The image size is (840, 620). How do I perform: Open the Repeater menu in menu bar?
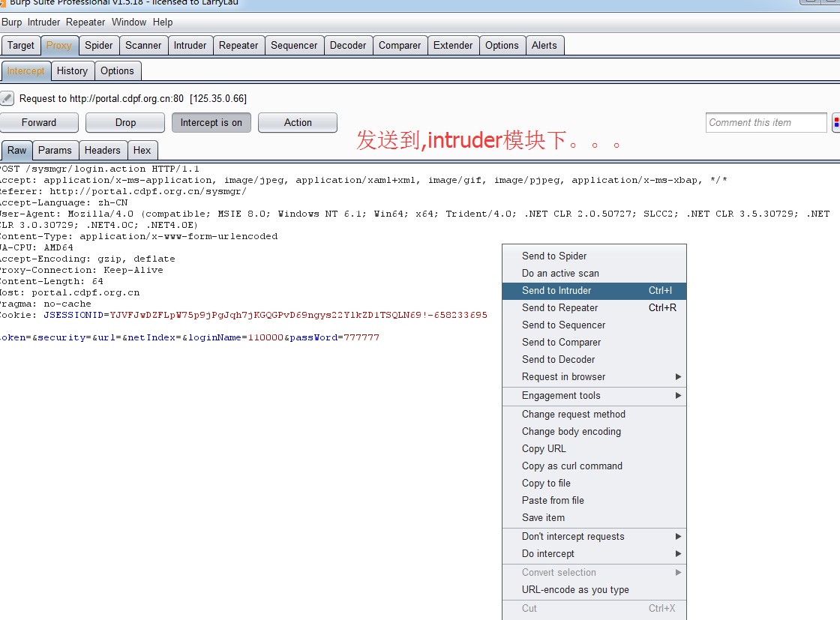[x=85, y=22]
